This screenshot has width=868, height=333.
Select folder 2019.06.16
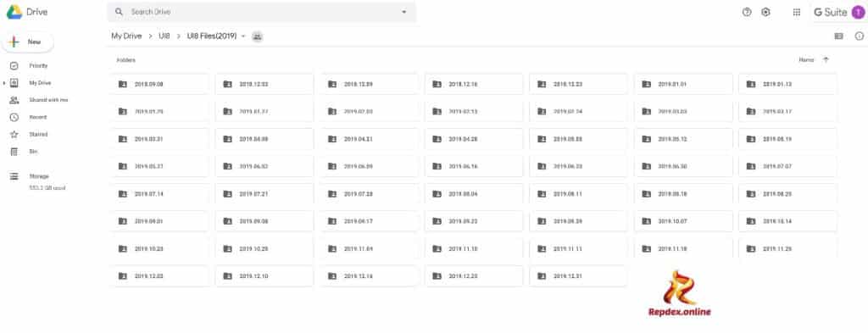click(x=474, y=166)
